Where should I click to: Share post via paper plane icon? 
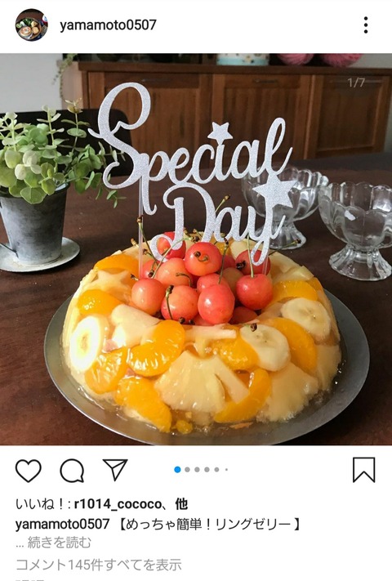point(115,470)
